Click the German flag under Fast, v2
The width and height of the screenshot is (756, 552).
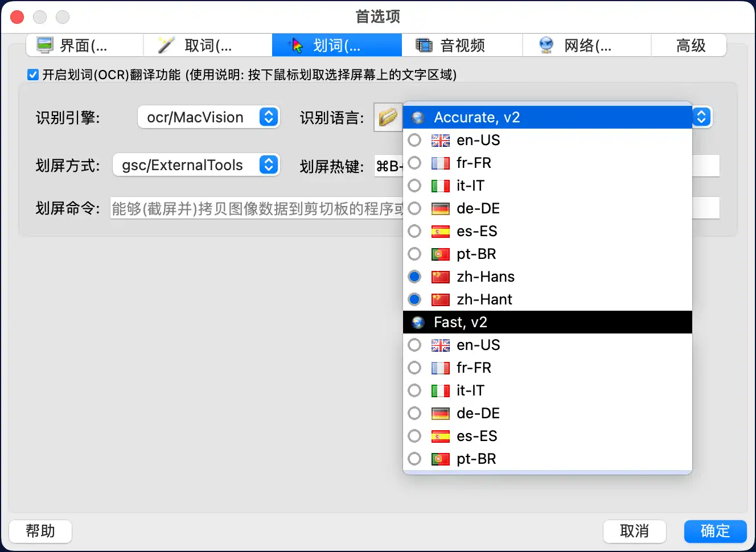441,414
